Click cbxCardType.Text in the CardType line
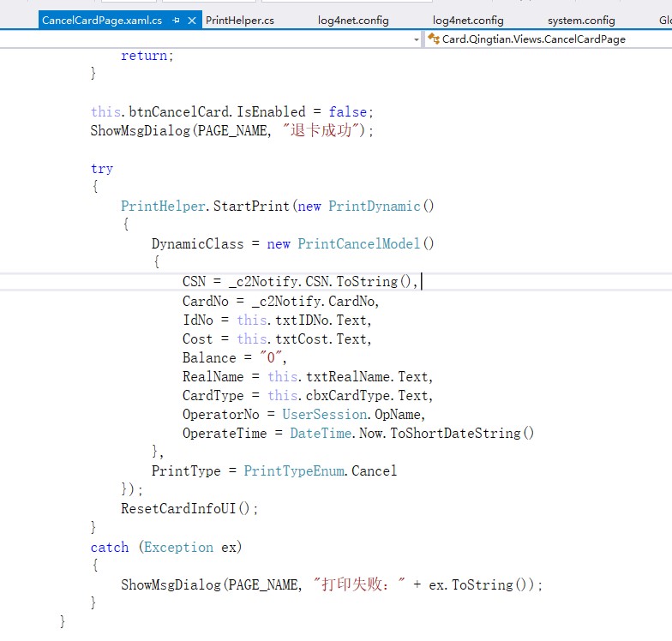 click(x=367, y=396)
